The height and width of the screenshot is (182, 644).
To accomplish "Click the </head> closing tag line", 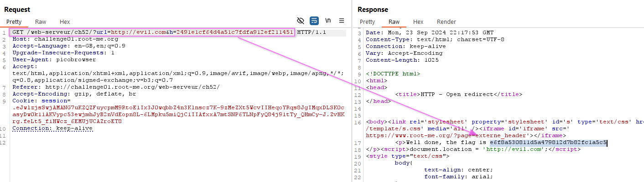I will tap(378, 101).
